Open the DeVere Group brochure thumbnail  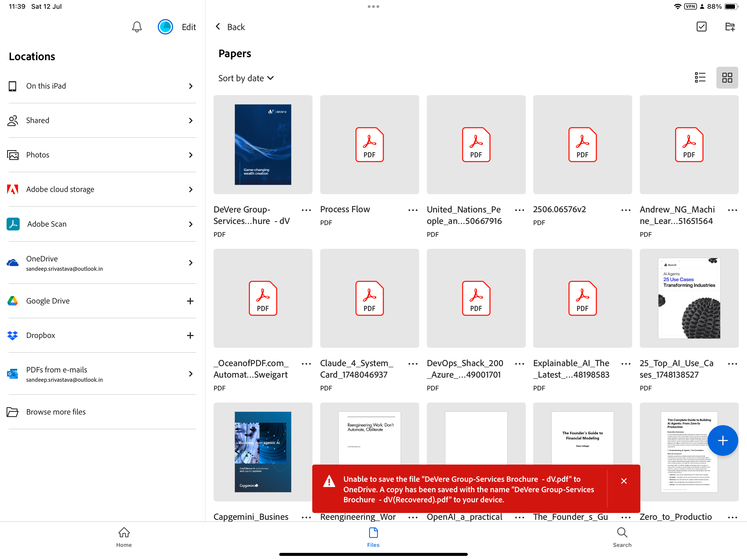(x=263, y=145)
